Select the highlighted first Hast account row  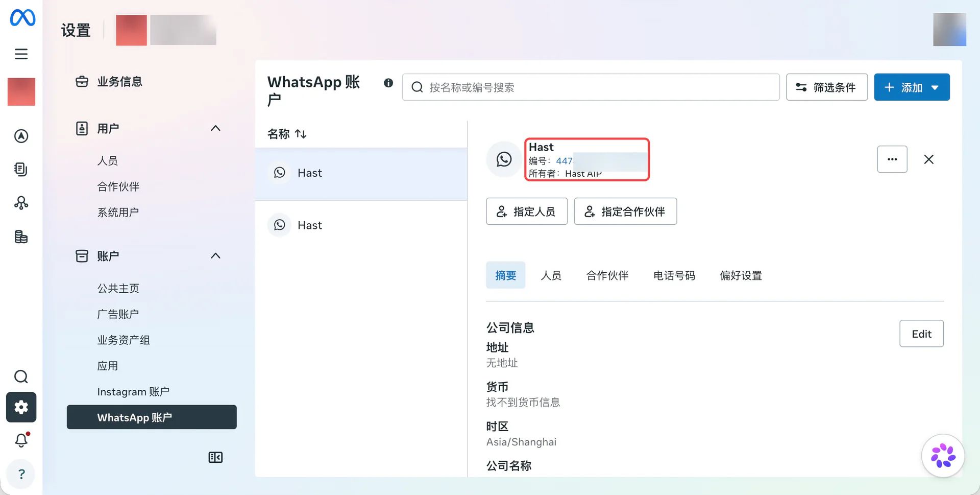361,173
